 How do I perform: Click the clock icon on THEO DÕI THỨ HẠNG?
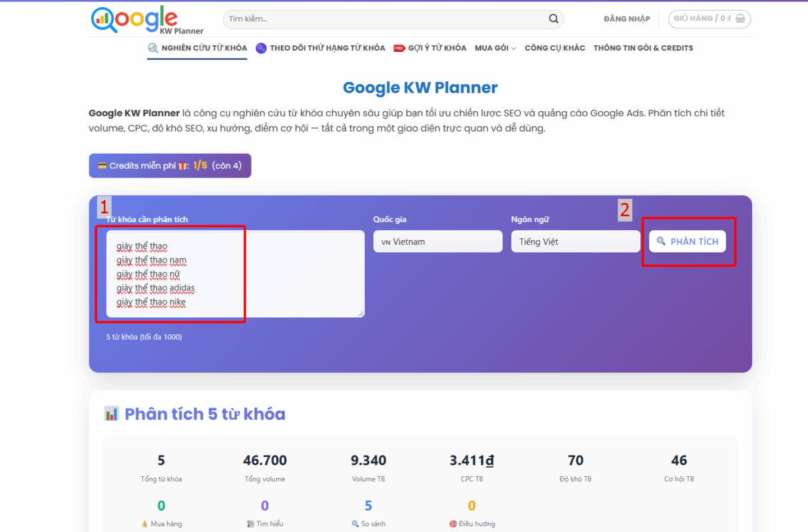(262, 48)
